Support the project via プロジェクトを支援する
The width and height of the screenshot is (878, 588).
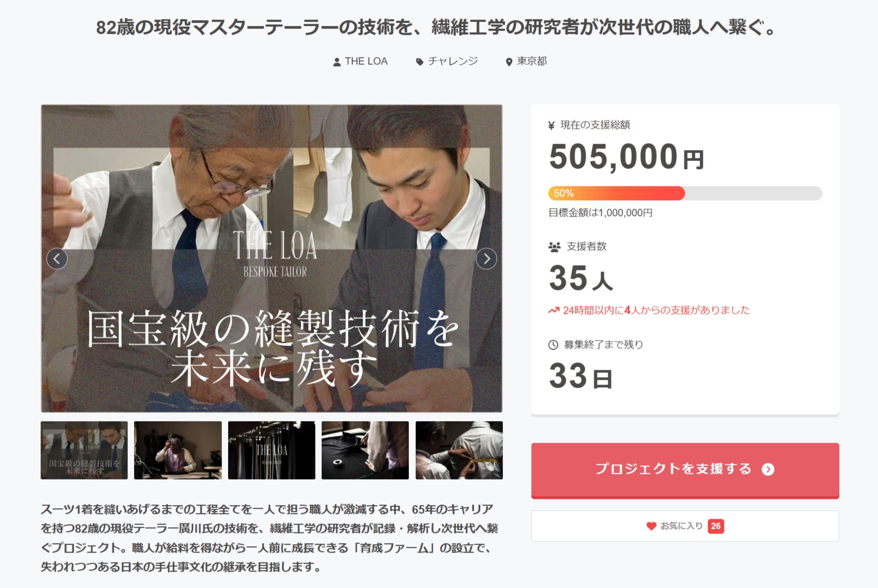point(685,470)
